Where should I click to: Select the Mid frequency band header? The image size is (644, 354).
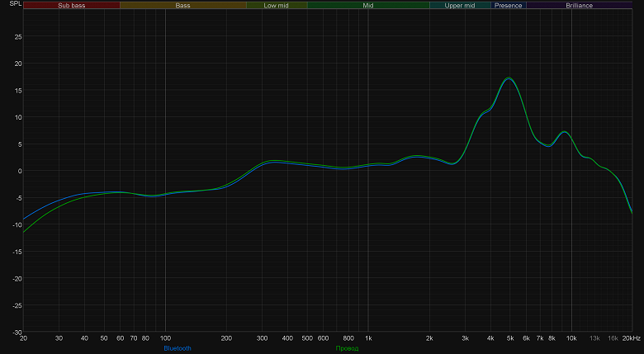tap(368, 5)
